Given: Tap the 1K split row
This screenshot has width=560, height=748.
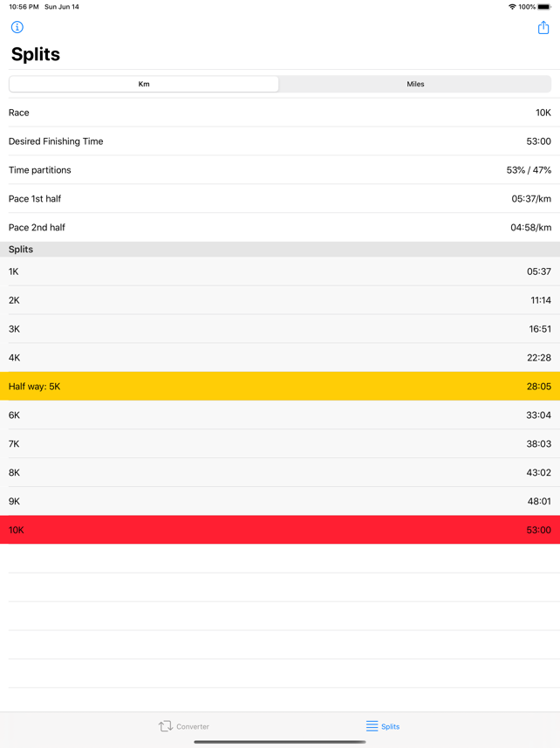Looking at the screenshot, I should point(279,271).
